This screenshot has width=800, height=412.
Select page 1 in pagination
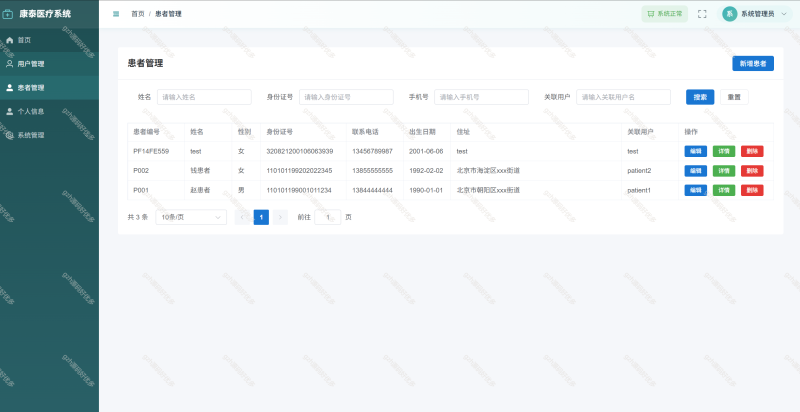(x=261, y=217)
